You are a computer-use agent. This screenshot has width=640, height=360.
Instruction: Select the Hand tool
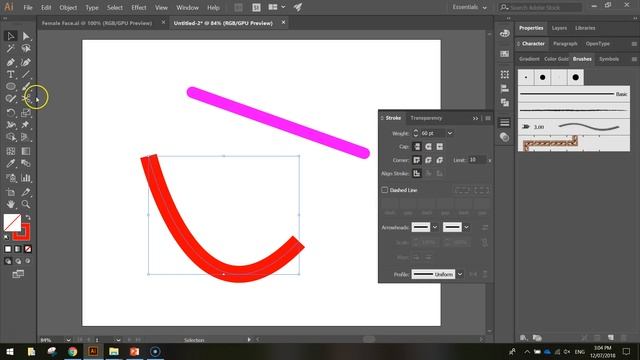(x=11, y=204)
